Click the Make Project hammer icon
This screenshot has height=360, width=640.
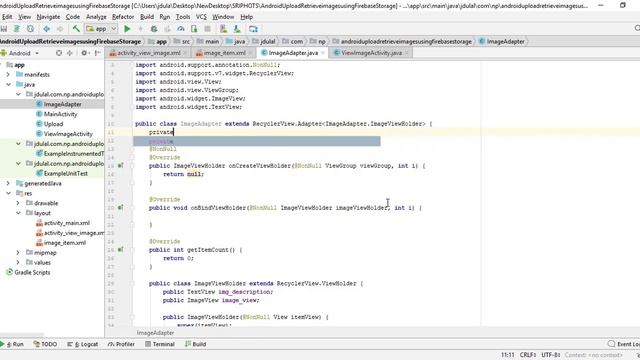[76, 29]
